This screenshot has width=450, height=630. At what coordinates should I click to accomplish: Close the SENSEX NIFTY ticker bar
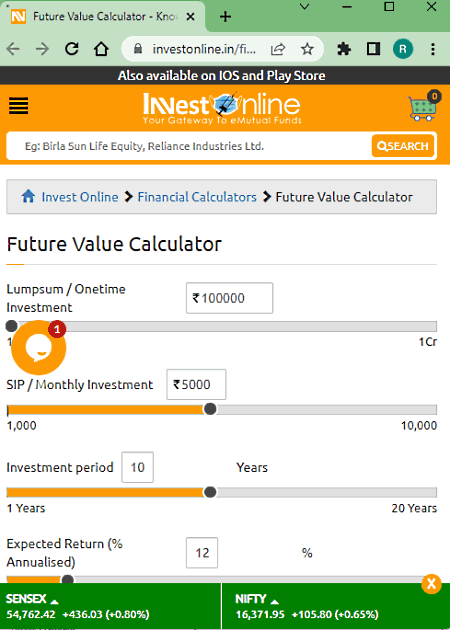click(x=432, y=583)
